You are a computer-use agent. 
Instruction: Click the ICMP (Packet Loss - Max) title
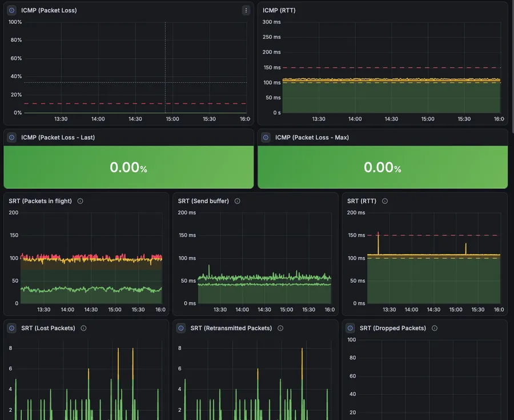[312, 138]
